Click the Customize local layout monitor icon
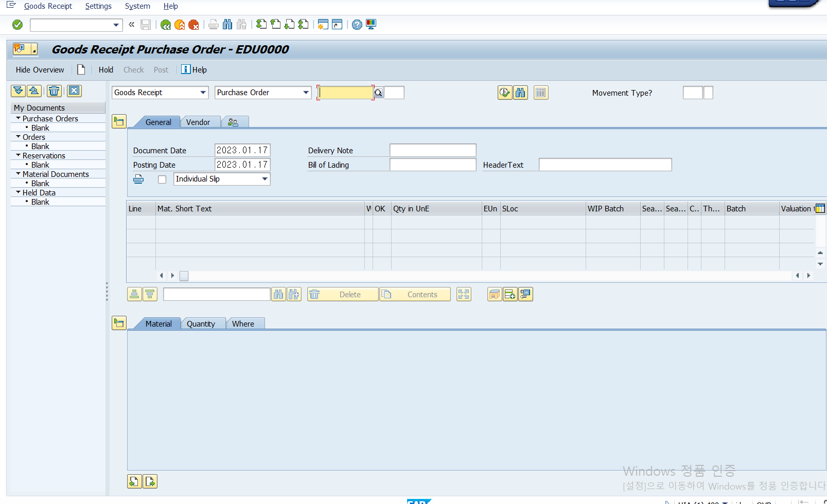 pyautogui.click(x=371, y=24)
